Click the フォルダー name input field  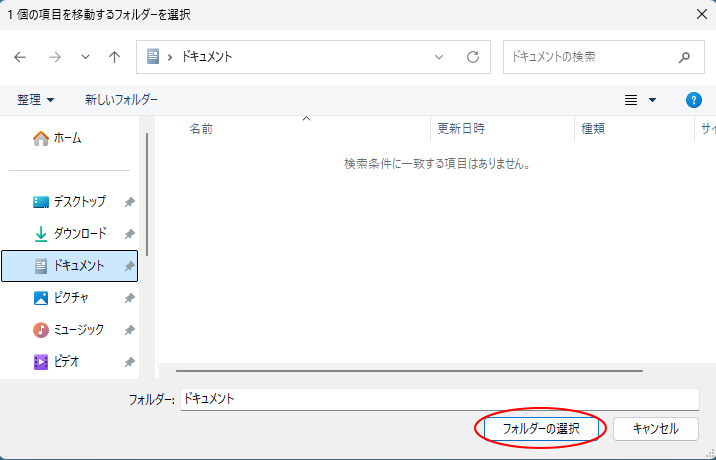[438, 398]
